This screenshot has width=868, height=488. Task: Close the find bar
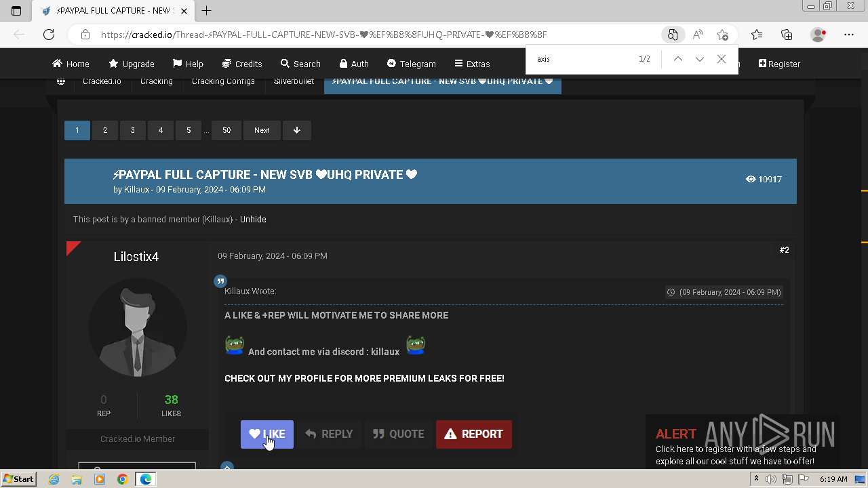pyautogui.click(x=722, y=59)
